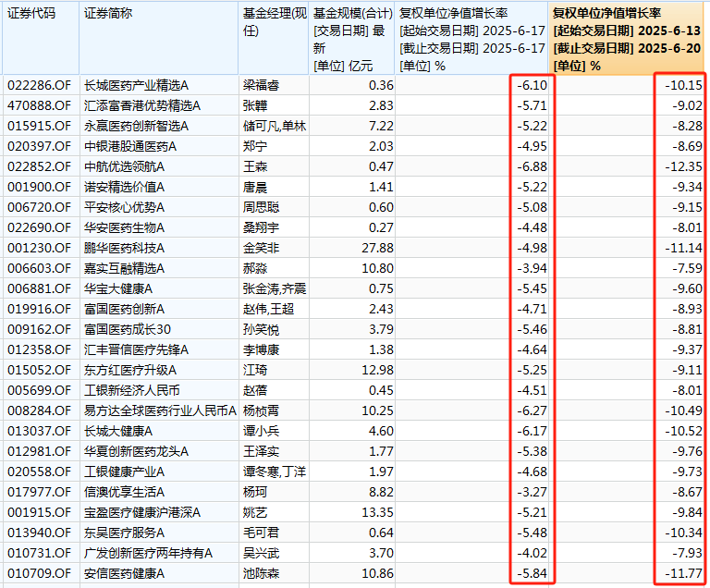Select fund name 长城医药产业精选A
The height and width of the screenshot is (588, 710).
[136, 85]
